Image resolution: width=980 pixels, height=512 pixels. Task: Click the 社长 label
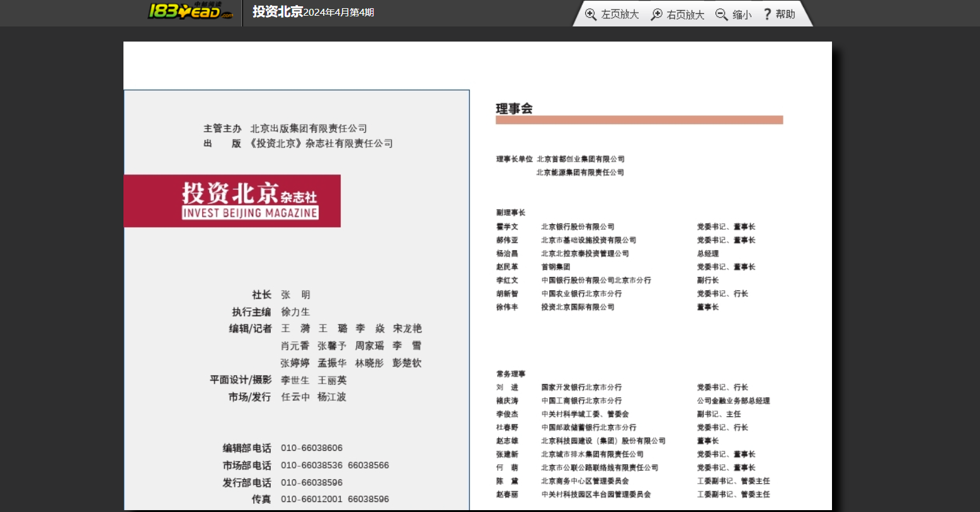(262, 295)
